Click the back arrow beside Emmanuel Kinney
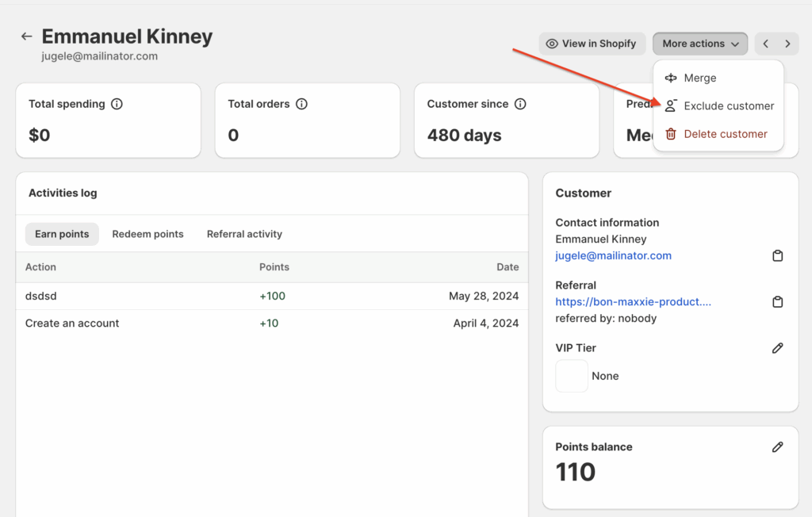This screenshot has height=517, width=812. (27, 36)
